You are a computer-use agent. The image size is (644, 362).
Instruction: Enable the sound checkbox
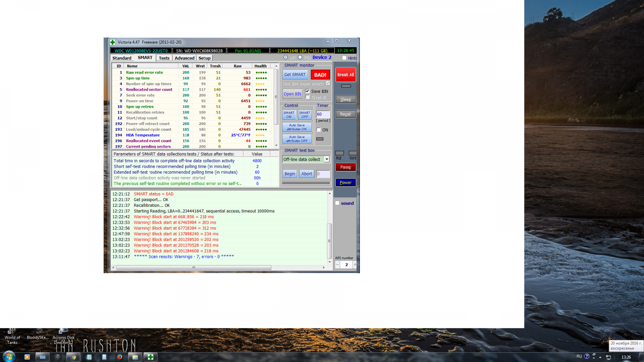coord(337,203)
